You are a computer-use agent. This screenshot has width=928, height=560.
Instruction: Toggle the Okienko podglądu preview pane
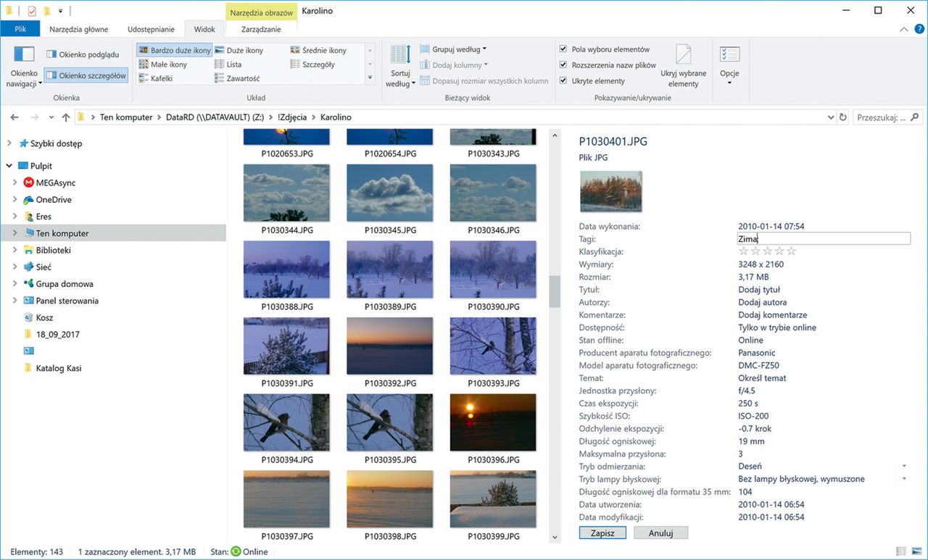(82, 54)
